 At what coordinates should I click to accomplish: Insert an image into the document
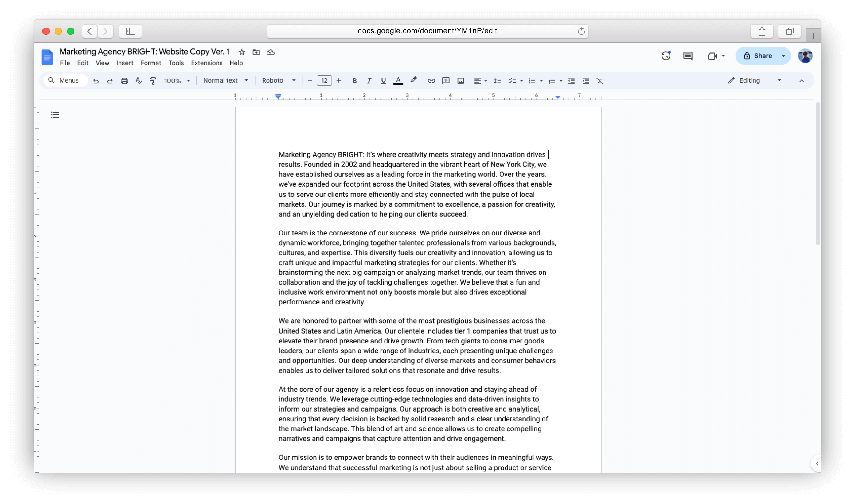coord(460,80)
